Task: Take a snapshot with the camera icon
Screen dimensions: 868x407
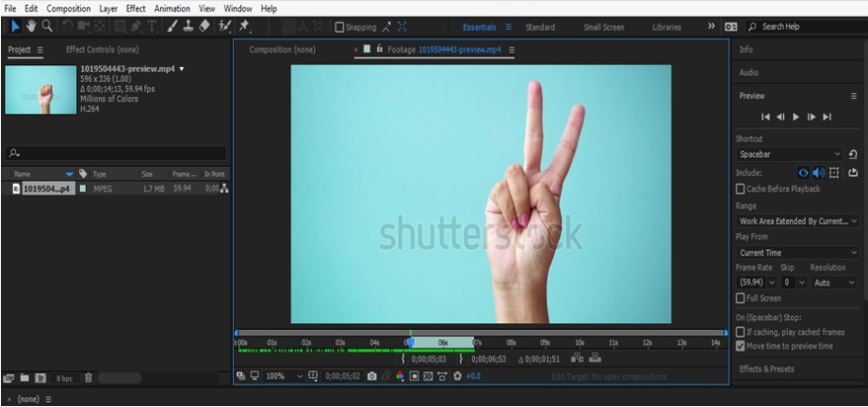Action: pyautogui.click(x=372, y=376)
